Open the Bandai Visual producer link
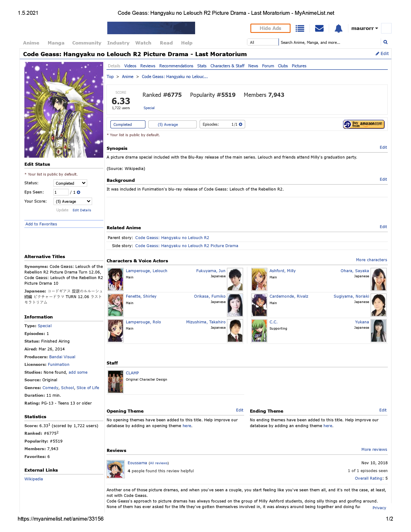Screen dimensions: 411x532 (x=62, y=357)
